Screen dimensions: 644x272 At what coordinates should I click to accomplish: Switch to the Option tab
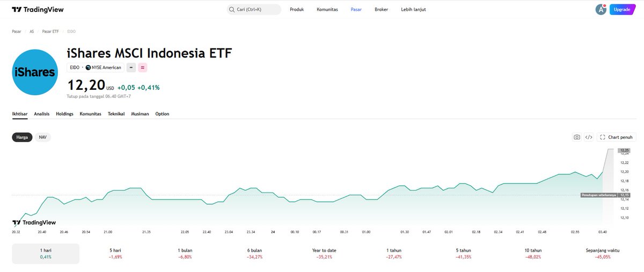click(162, 114)
